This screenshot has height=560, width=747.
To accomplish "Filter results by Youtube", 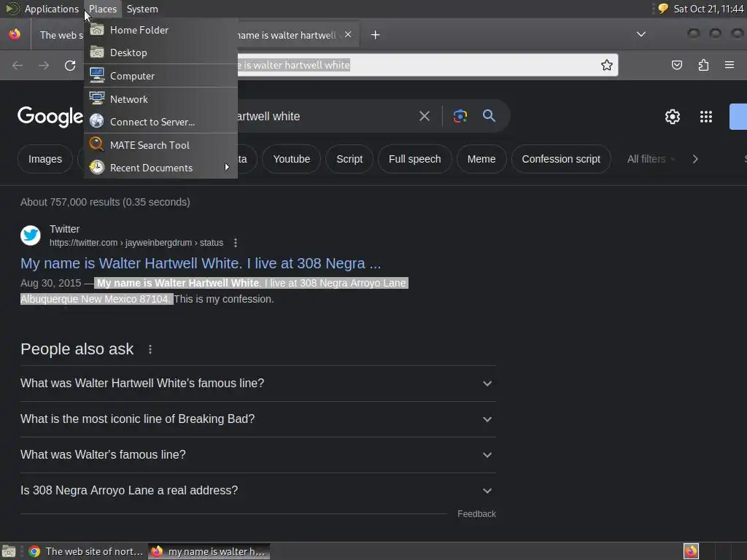I will [291, 159].
